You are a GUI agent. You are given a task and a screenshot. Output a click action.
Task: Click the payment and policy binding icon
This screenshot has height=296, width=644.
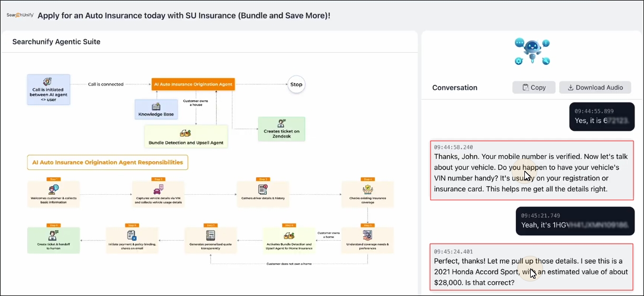click(132, 235)
